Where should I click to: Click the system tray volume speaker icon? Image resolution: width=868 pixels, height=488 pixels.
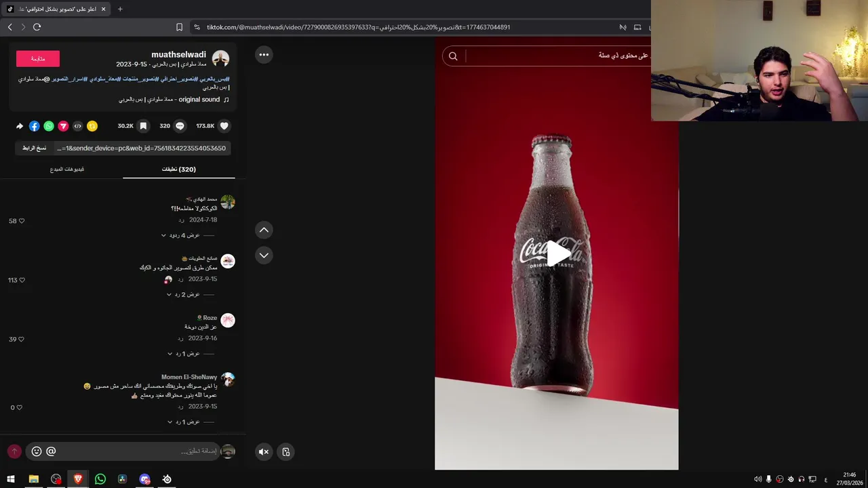757,479
